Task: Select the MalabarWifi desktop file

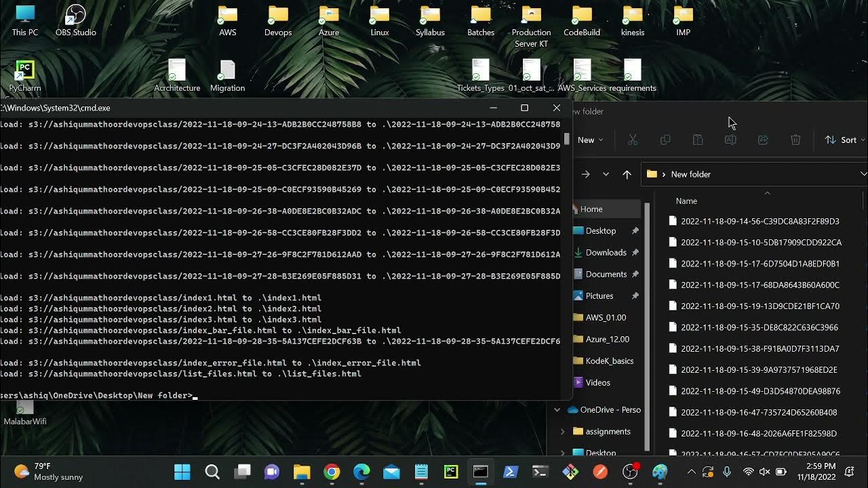Action: 25,414
